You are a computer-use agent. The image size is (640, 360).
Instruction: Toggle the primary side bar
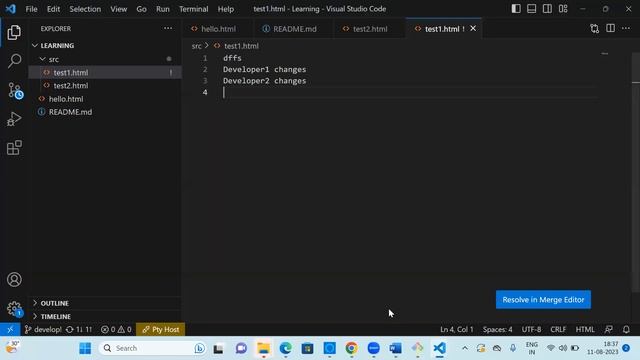tap(516, 9)
